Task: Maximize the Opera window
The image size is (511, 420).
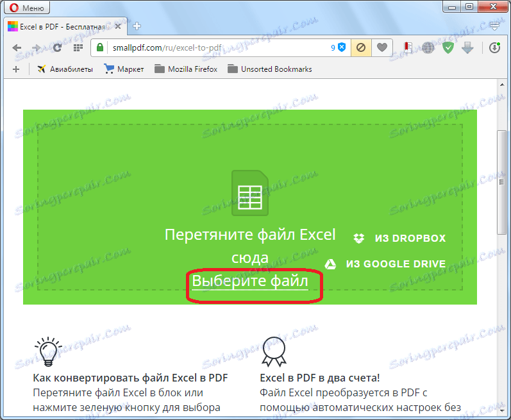Action: click(469, 7)
